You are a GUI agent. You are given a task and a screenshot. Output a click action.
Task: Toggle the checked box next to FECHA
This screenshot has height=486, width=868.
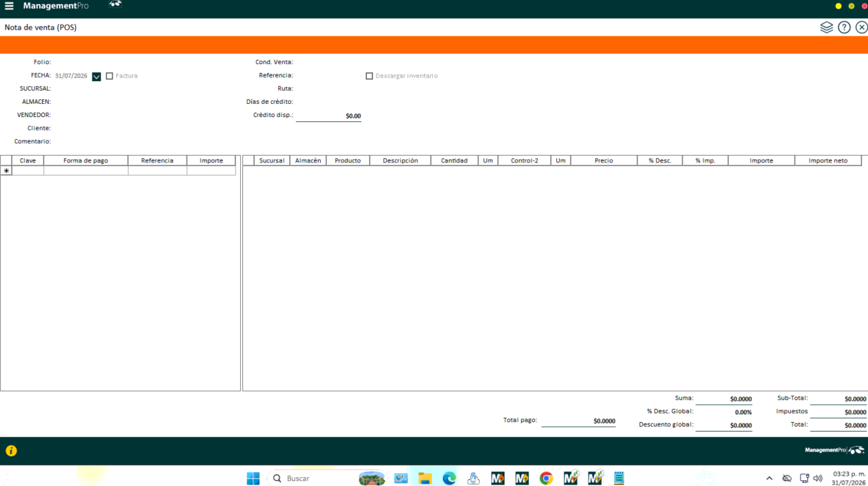click(x=96, y=76)
